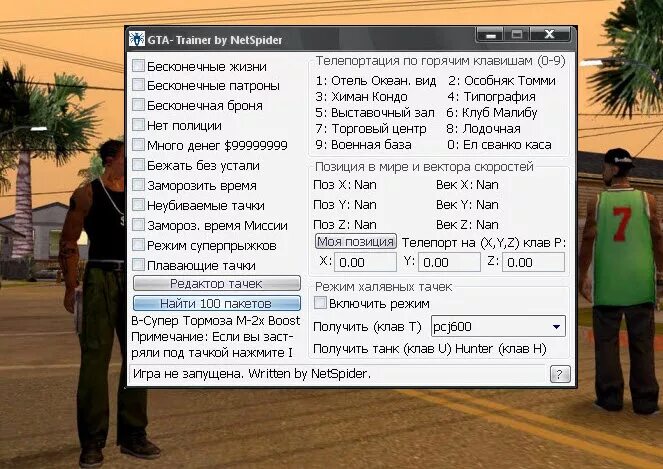Click '6: Клуб Малибу' teleport entry

492,113
